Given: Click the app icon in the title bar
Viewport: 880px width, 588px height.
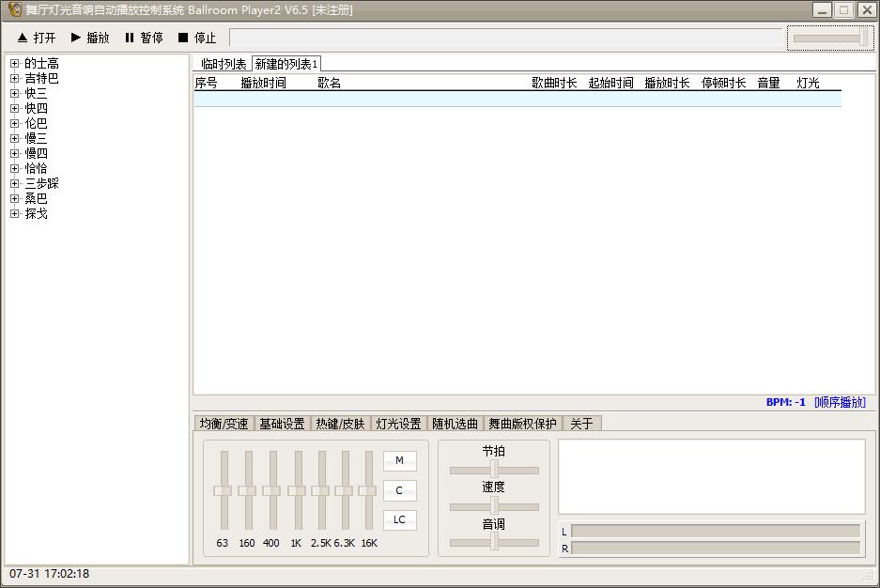Looking at the screenshot, I should (15, 9).
